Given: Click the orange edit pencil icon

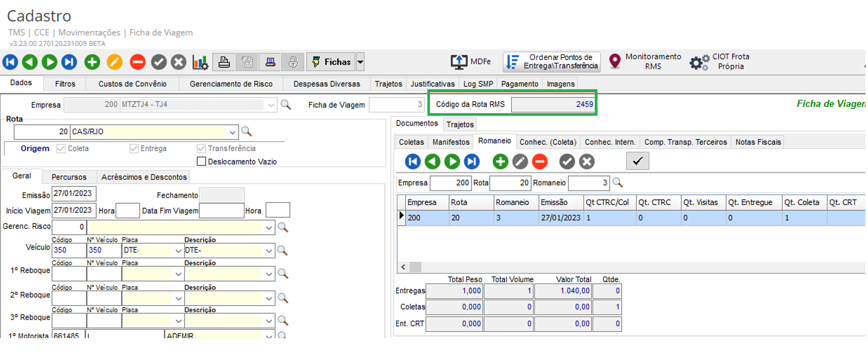Looking at the screenshot, I should pos(114,62).
